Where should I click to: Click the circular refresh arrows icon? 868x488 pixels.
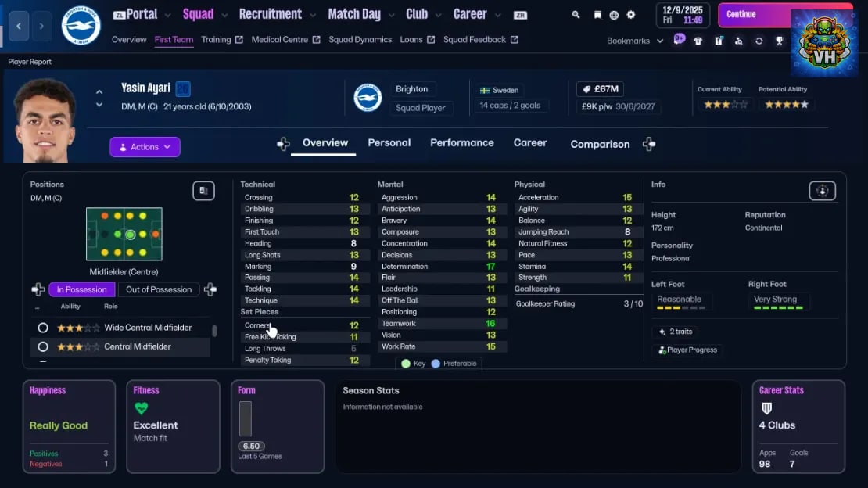759,41
